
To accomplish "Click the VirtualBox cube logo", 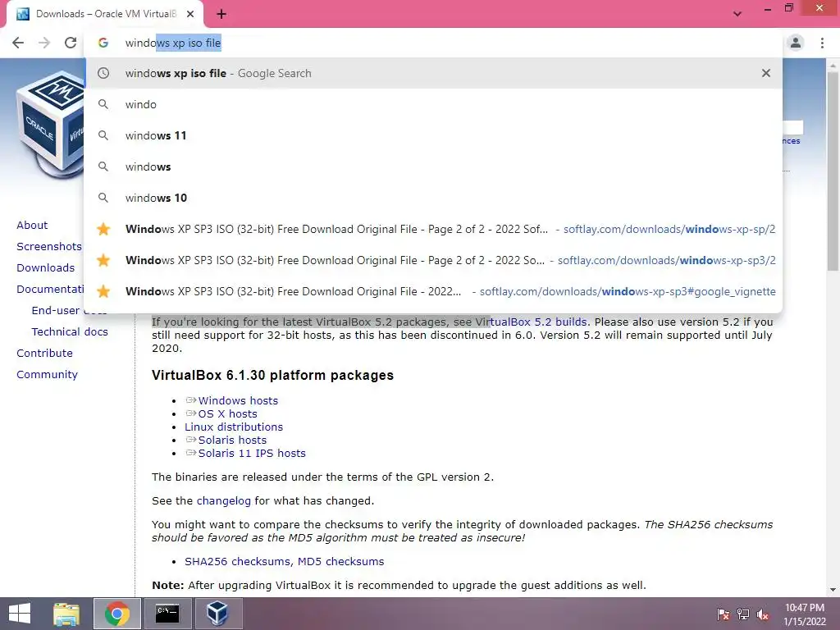I will point(50,126).
